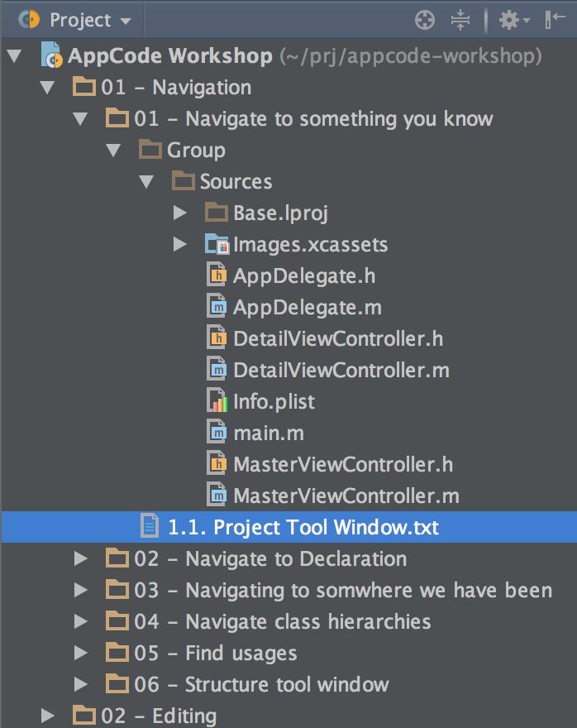Image resolution: width=577 pixels, height=728 pixels.
Task: Click the Sources folder icon
Action: point(184,181)
